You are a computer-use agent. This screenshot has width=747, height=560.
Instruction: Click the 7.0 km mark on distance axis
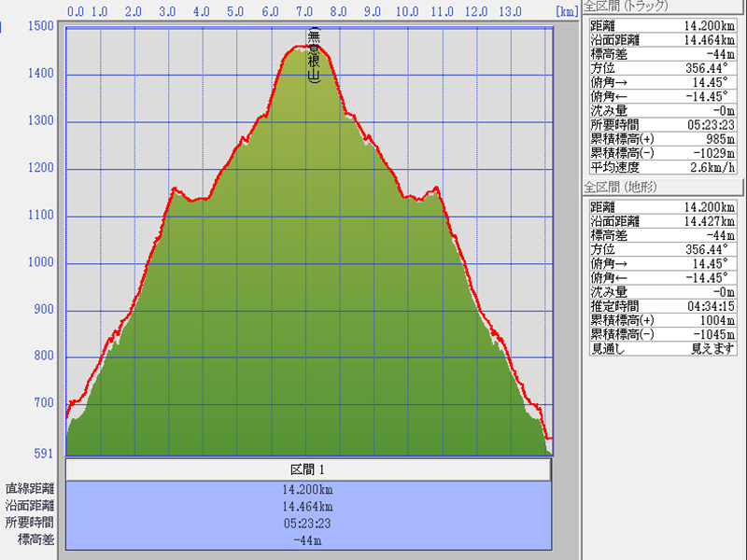[x=304, y=12]
